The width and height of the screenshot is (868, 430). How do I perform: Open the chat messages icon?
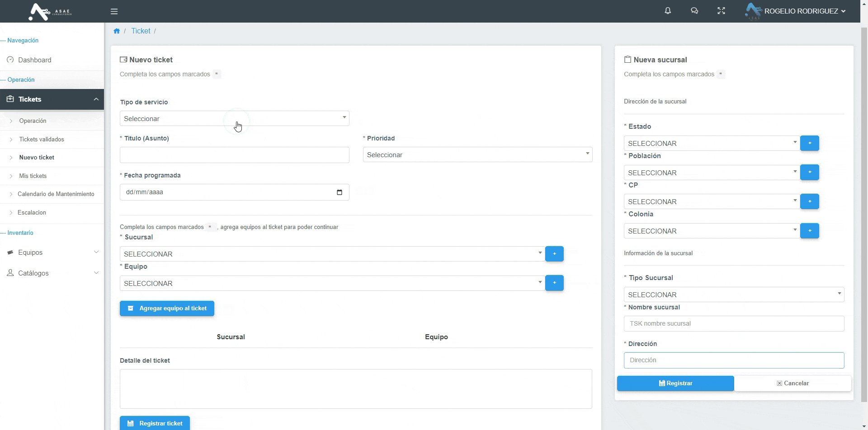click(x=694, y=11)
